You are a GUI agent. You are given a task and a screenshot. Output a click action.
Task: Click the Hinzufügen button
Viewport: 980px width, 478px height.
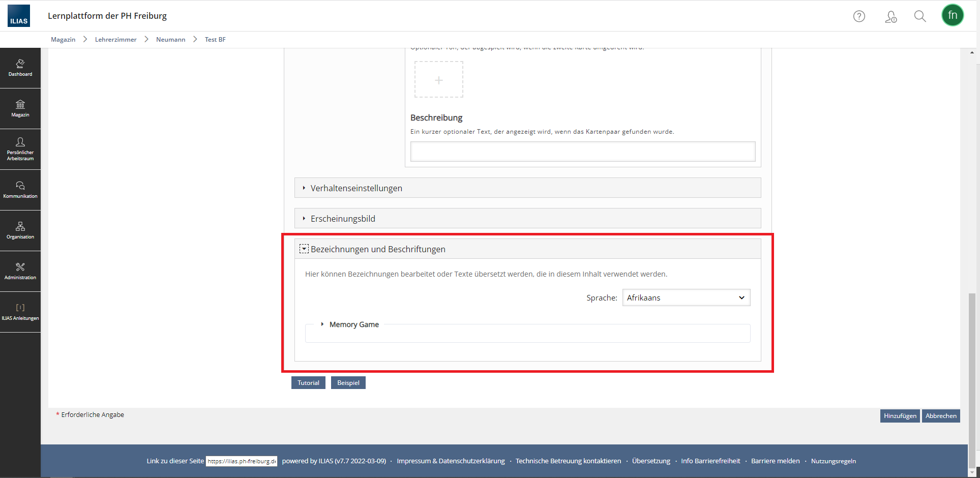[x=900, y=416]
